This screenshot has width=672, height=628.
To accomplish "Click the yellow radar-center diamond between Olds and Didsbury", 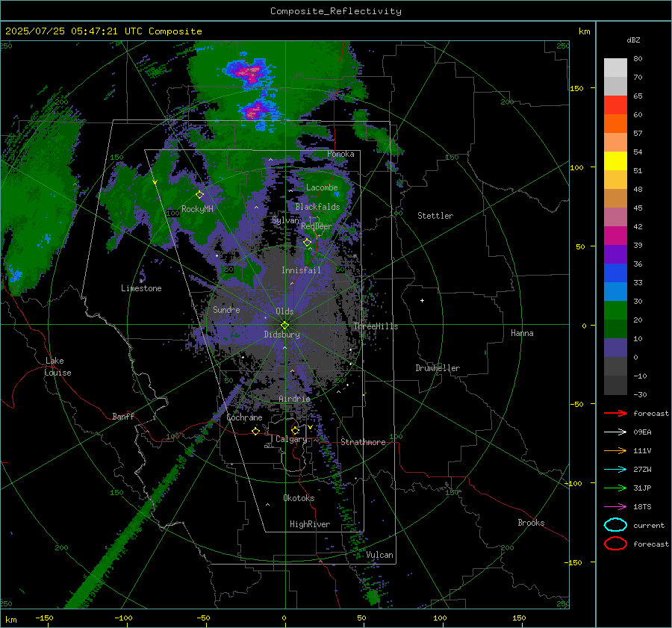I will [284, 326].
